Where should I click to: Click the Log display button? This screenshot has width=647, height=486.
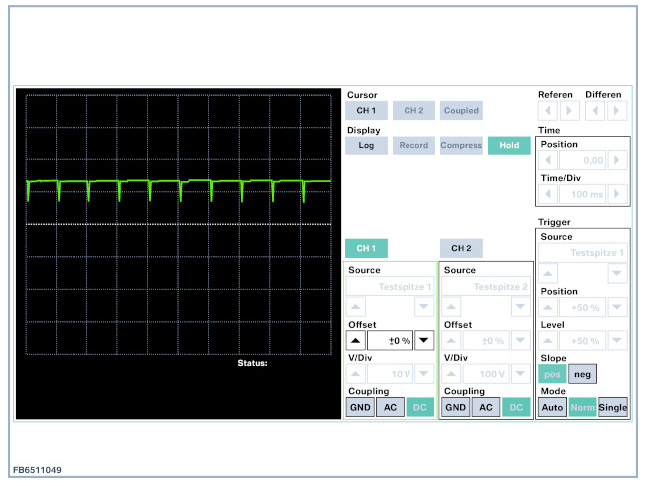tap(366, 145)
